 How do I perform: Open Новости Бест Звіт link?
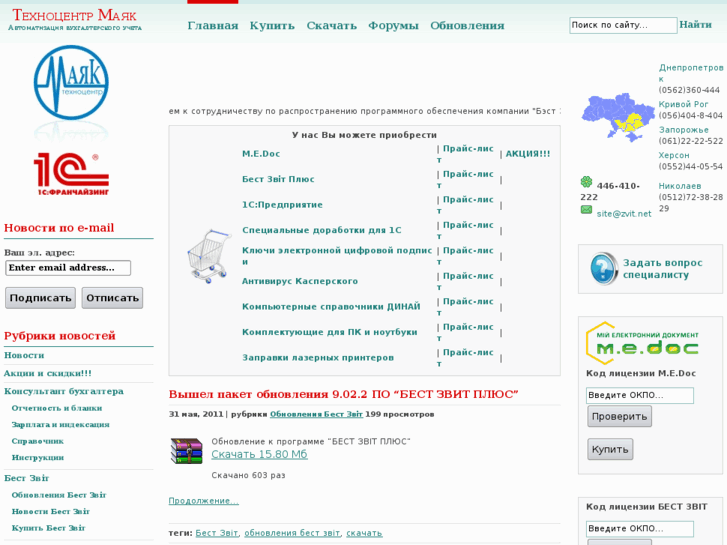click(51, 512)
